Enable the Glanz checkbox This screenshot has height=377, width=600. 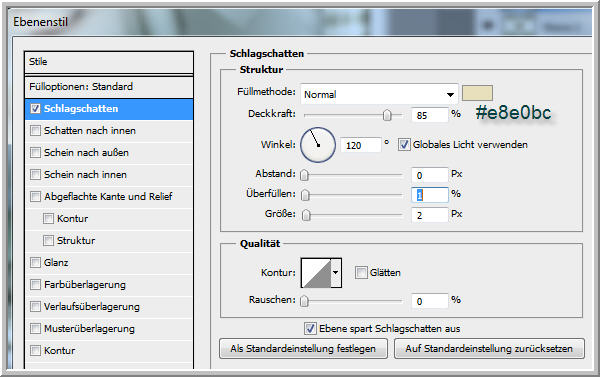[35, 263]
